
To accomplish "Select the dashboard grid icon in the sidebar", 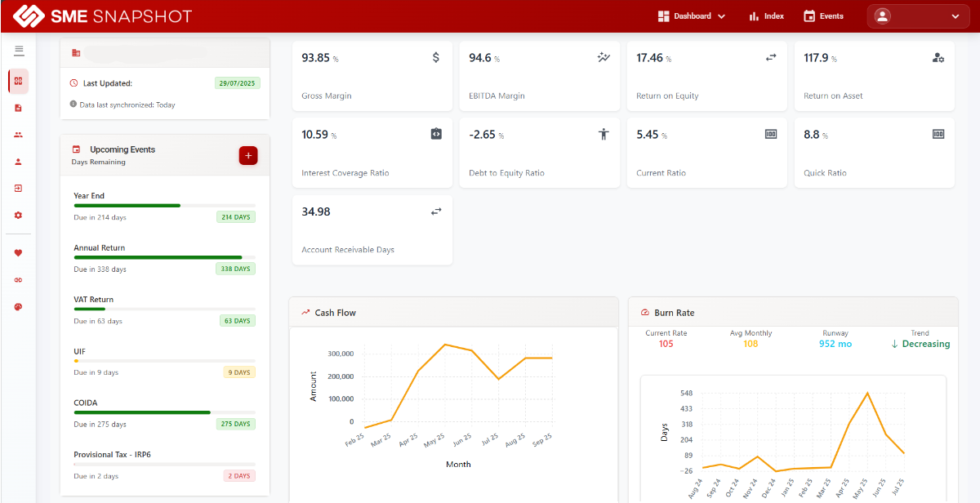I will tap(18, 81).
